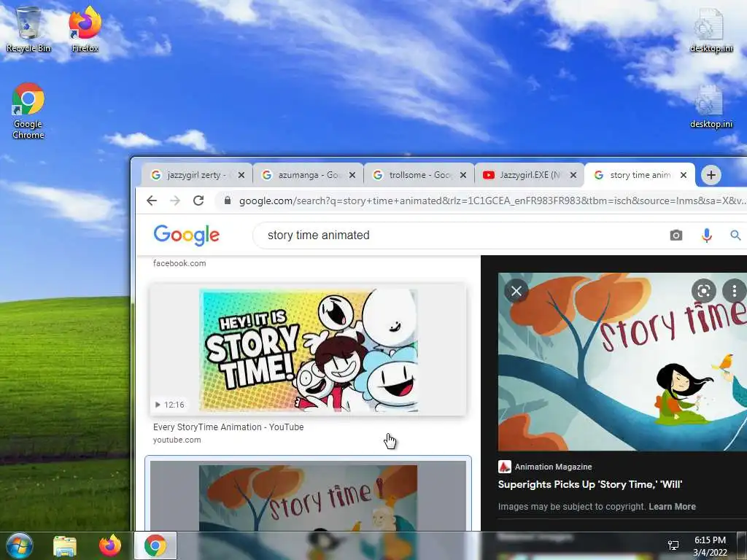
Task: Open the 'Hey! It is Story Time' thumbnail
Action: tap(309, 350)
